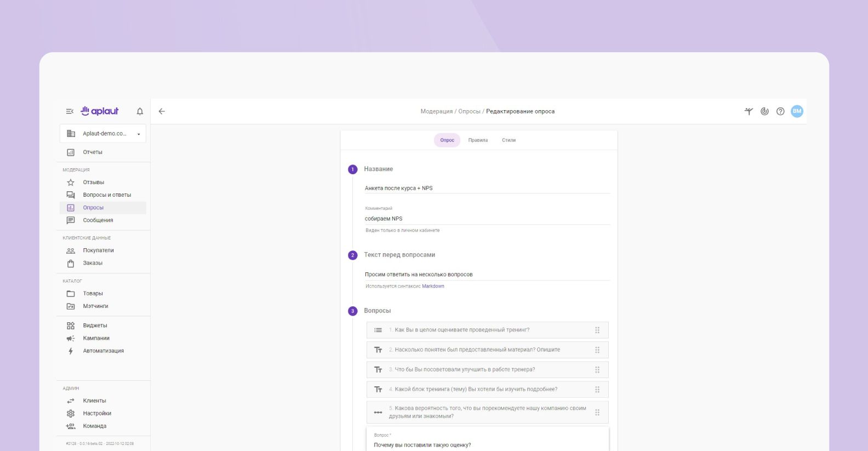Collapse the sidebar with the menu icon
The image size is (868, 451).
70,111
